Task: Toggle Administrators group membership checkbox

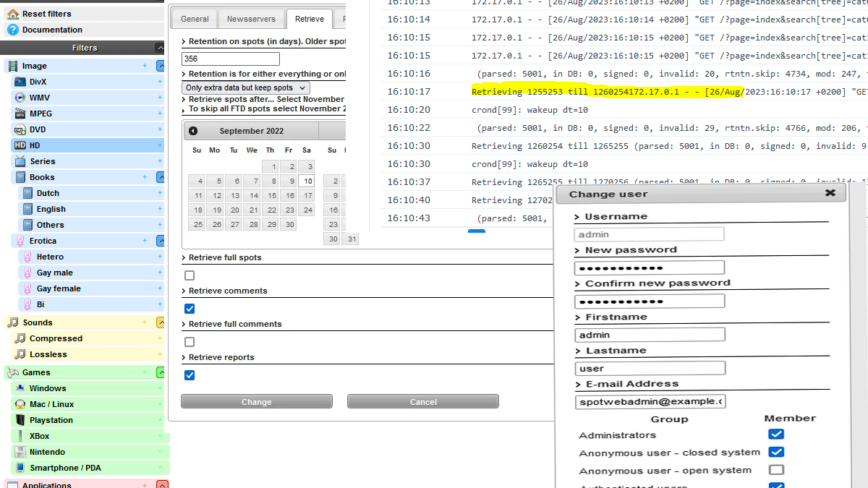Action: 775,435
